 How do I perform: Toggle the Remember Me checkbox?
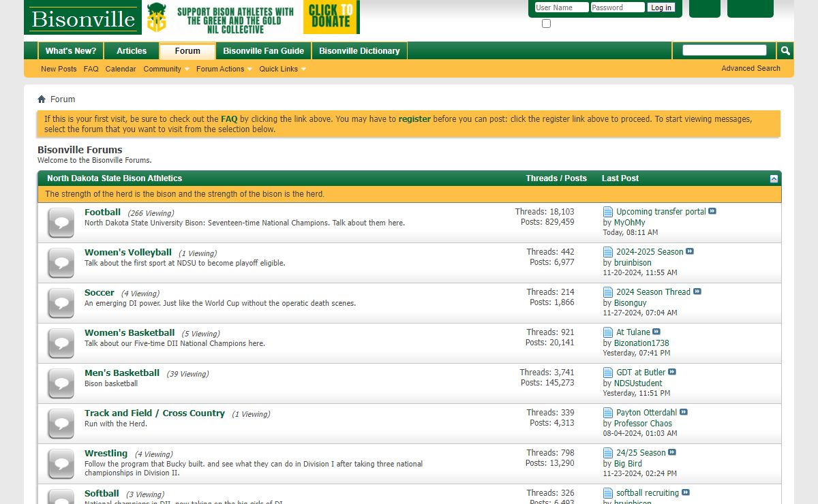tap(546, 24)
